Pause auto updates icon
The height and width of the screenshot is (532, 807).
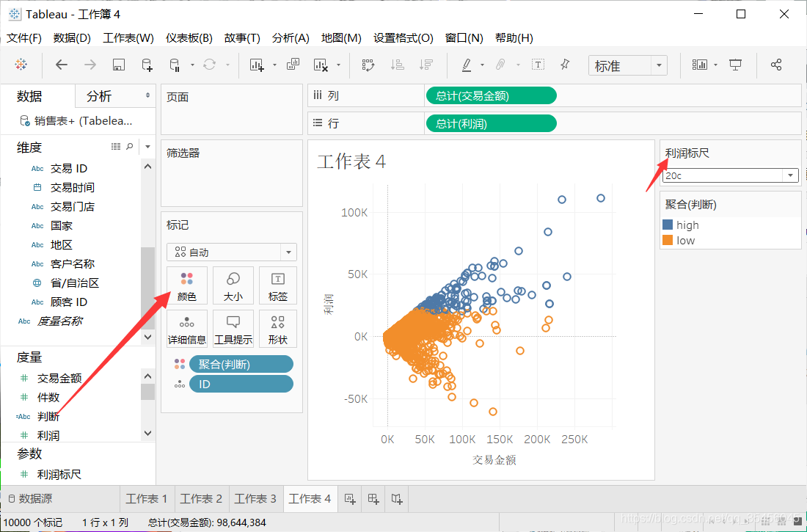[x=175, y=65]
